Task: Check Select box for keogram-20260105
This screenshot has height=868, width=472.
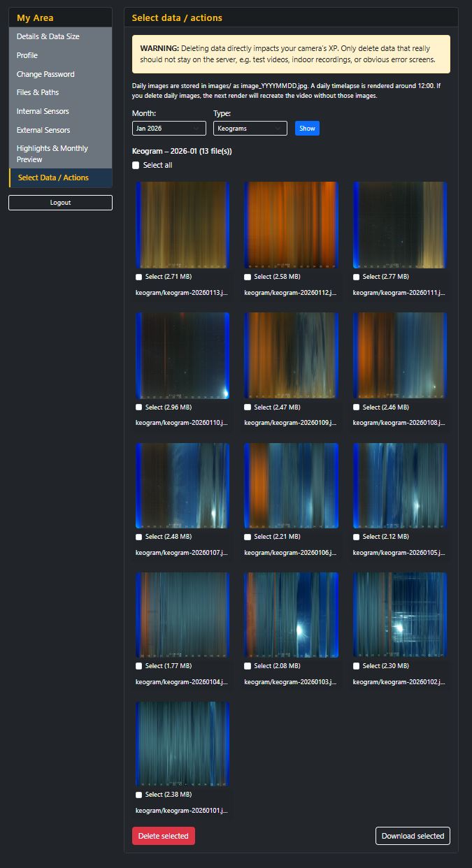Action: click(357, 537)
